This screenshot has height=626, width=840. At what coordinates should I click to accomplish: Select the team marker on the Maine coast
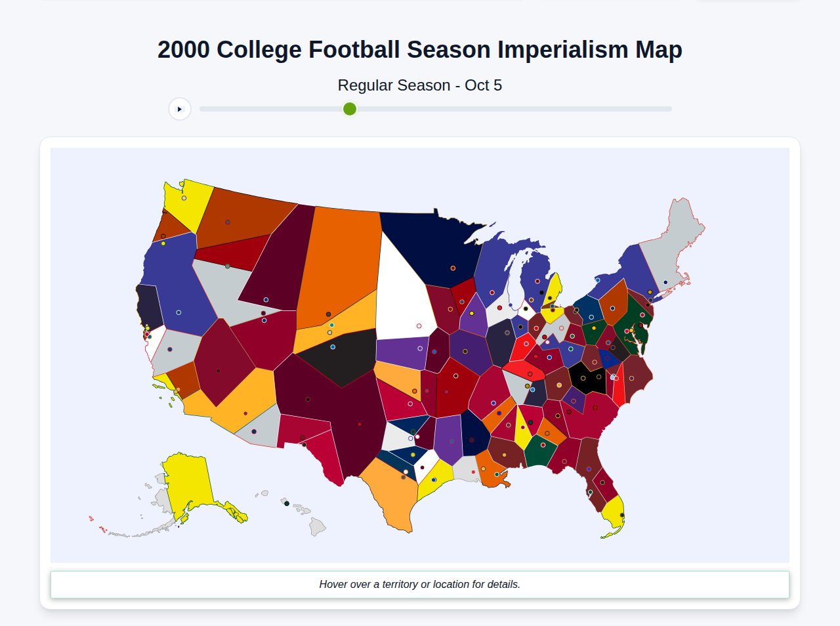click(665, 282)
